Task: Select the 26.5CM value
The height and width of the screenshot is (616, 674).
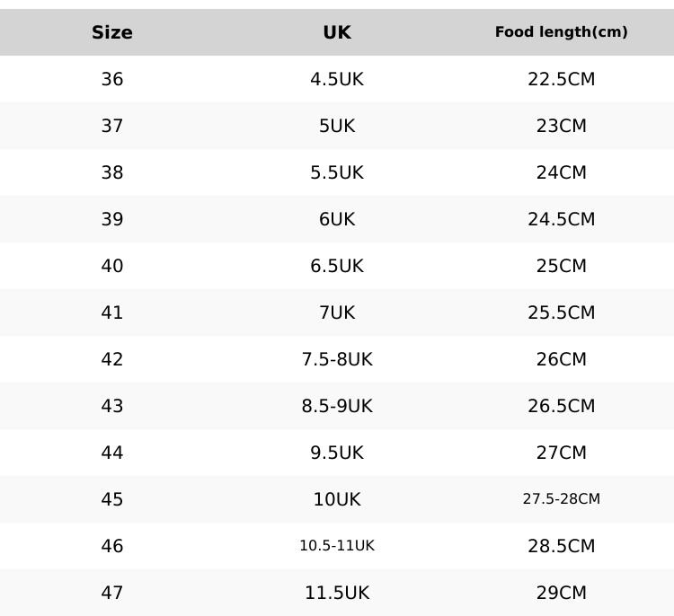Action: (x=562, y=406)
